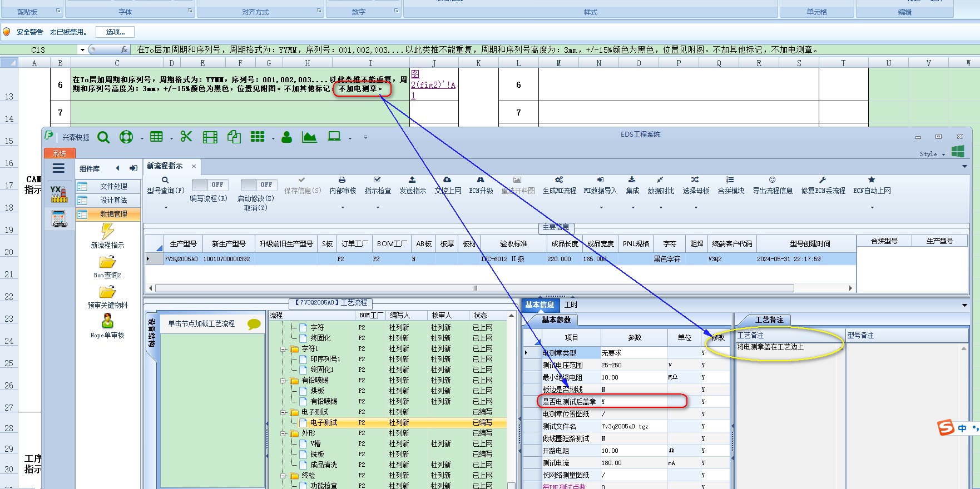Select the 基本信息 tab

(x=540, y=305)
